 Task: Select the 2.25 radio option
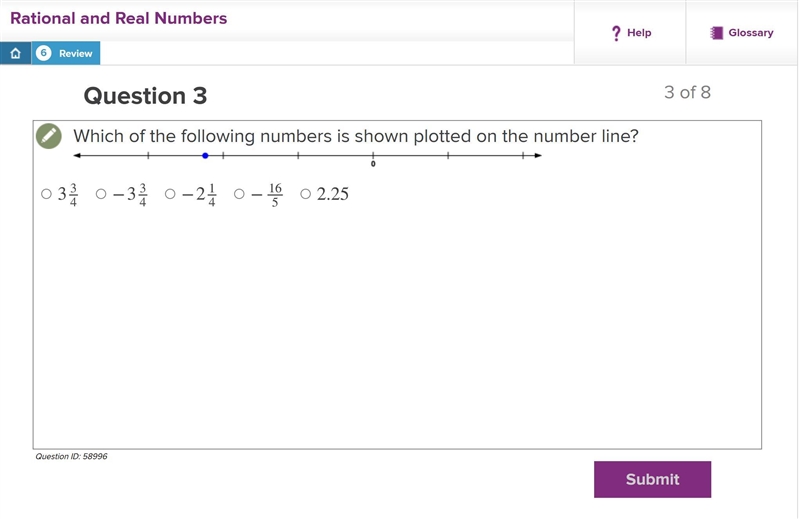[x=305, y=194]
